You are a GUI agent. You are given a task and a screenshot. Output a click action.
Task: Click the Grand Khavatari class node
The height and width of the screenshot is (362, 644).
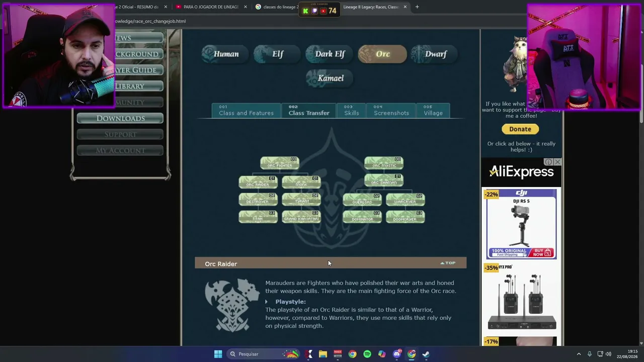tap(301, 216)
